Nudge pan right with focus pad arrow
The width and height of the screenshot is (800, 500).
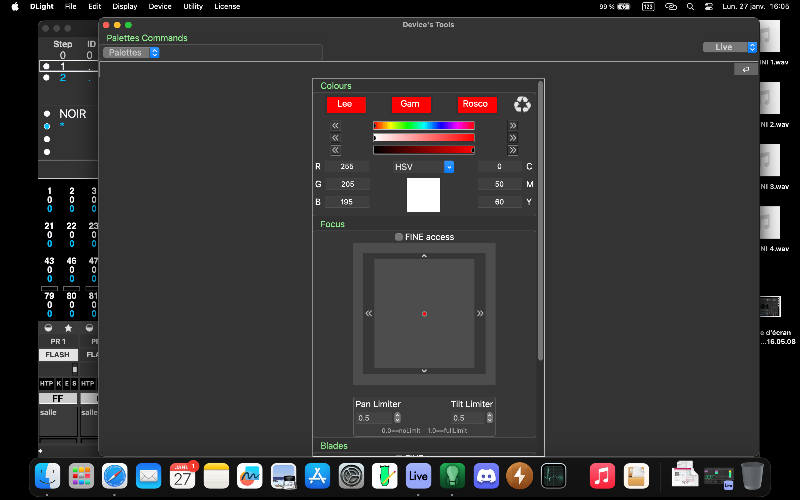tap(480, 313)
